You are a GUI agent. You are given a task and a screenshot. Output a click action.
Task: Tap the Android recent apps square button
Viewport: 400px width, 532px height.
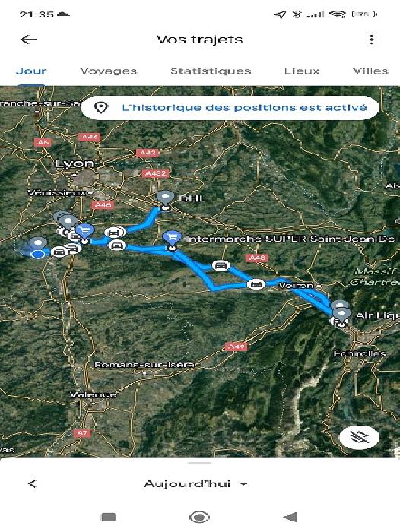click(109, 518)
